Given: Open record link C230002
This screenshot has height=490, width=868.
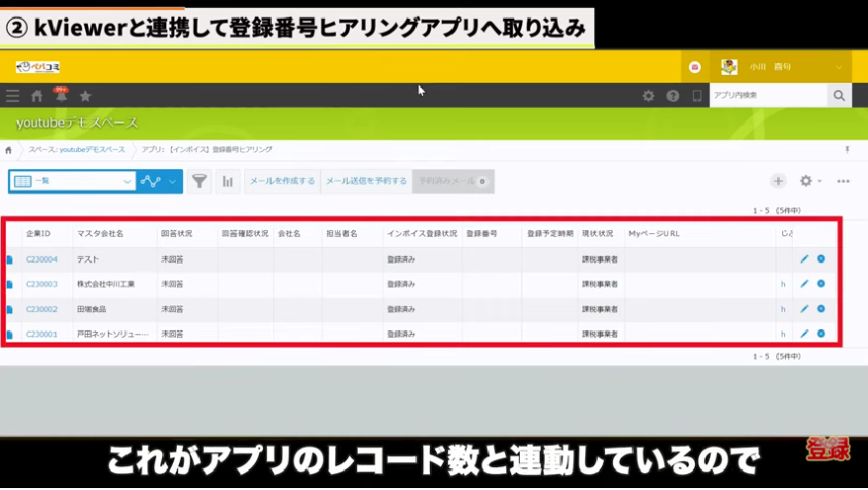Looking at the screenshot, I should tap(42, 309).
